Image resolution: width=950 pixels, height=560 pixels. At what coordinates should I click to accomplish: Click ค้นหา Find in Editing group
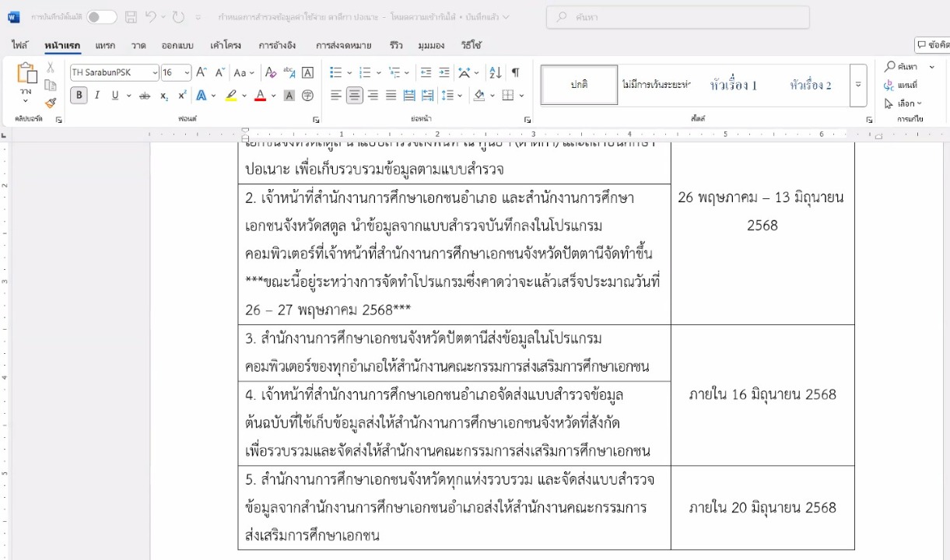coord(901,67)
